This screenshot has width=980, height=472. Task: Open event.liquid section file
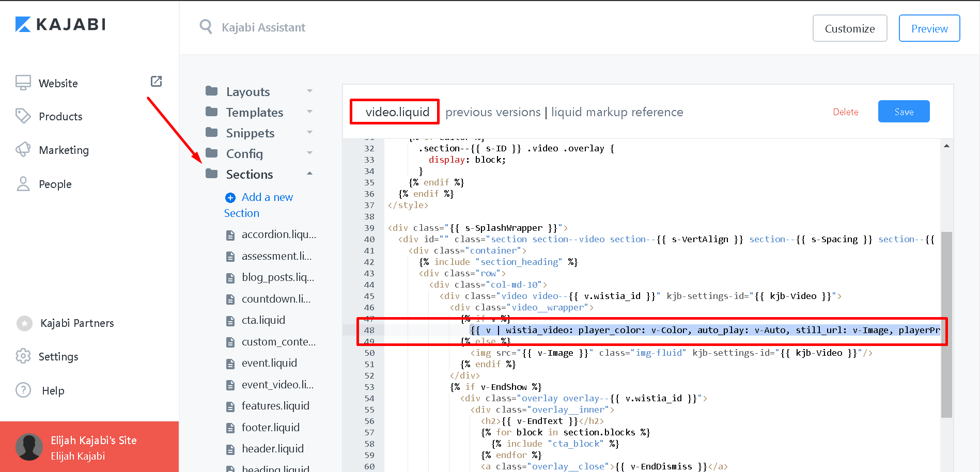pyautogui.click(x=269, y=363)
